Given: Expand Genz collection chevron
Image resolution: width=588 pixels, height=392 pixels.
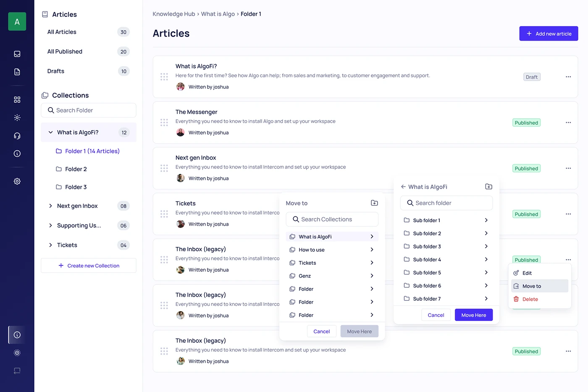Looking at the screenshot, I should point(372,276).
